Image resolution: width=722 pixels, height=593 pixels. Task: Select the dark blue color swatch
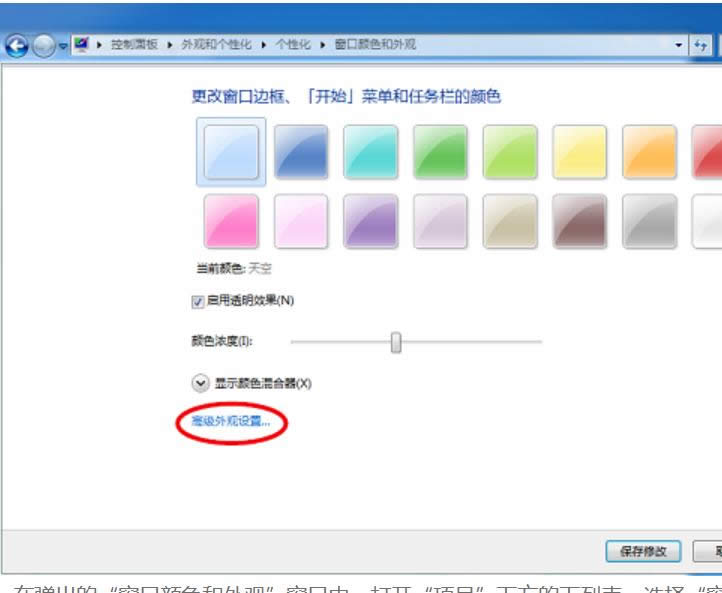click(x=301, y=152)
